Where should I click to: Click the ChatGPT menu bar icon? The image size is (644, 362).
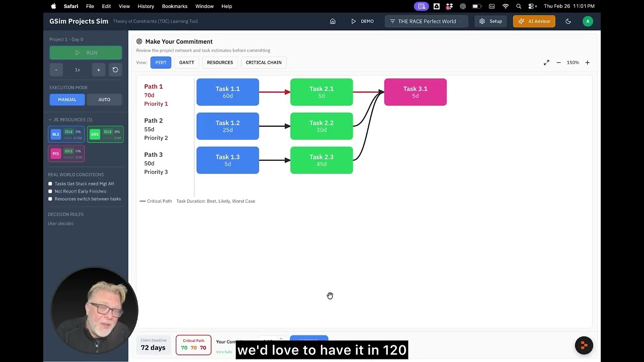point(462,6)
